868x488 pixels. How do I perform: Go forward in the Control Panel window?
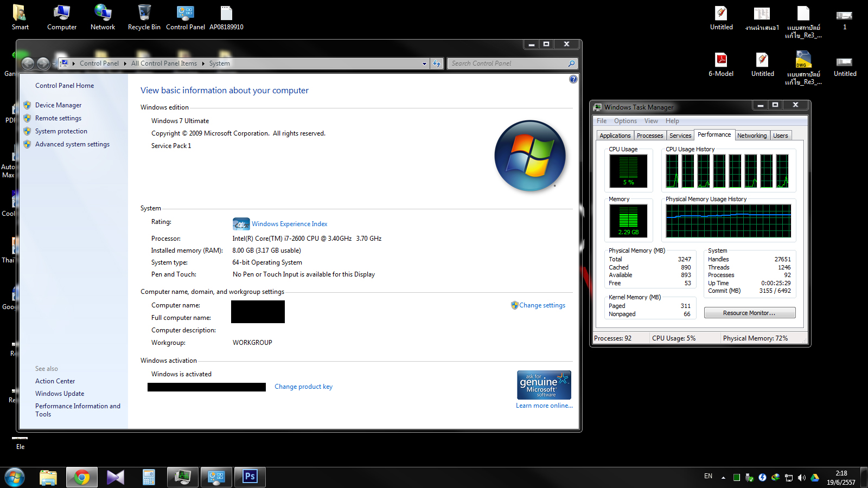43,63
